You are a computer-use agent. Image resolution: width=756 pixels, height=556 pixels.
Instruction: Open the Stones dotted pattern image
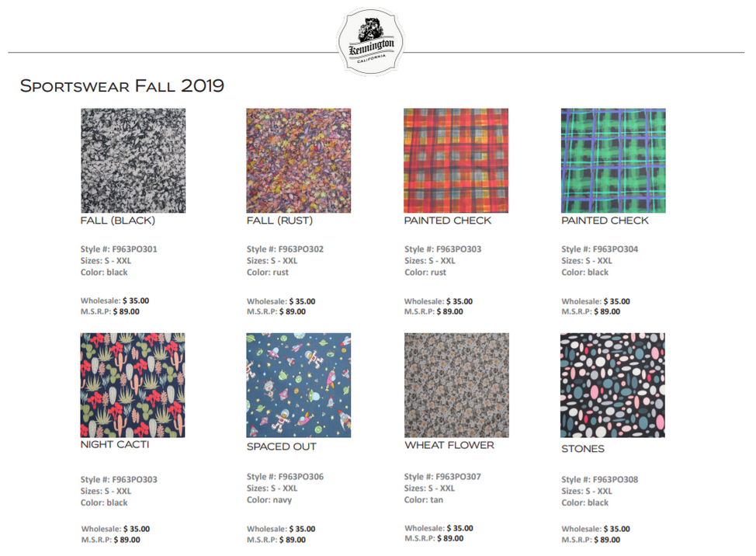click(x=613, y=385)
